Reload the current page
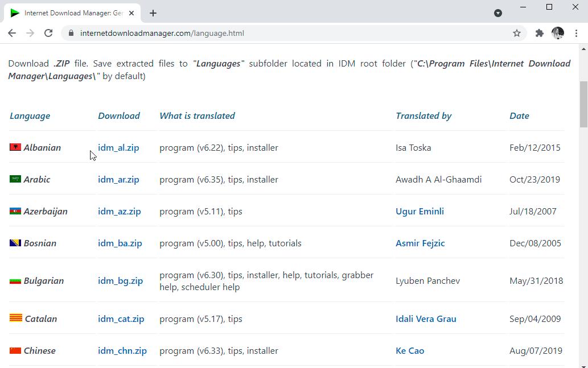 coord(48,33)
